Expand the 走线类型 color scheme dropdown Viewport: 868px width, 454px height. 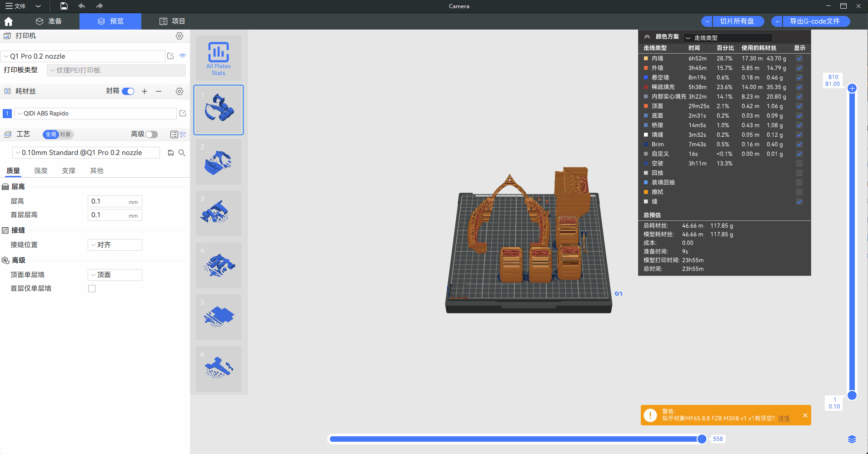pyautogui.click(x=728, y=38)
